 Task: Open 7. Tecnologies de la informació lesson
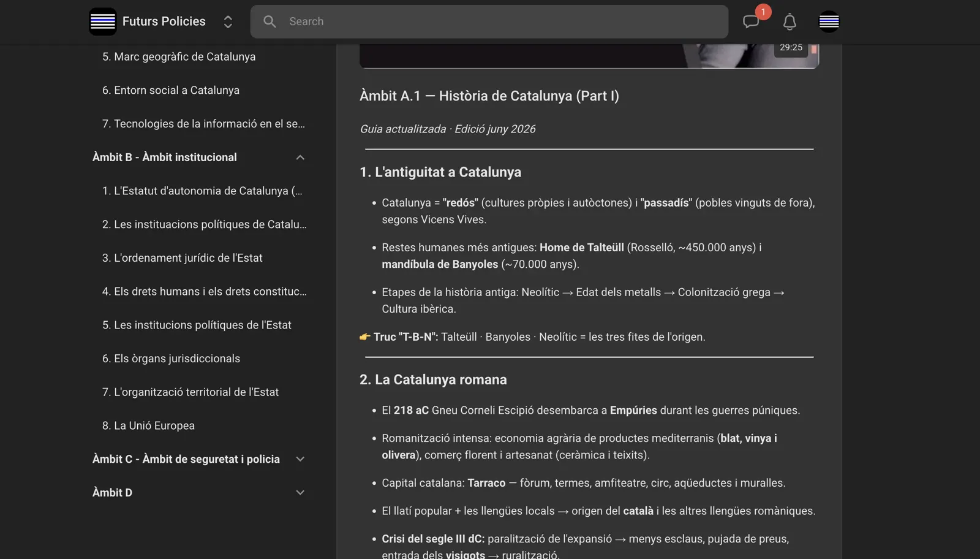coord(203,124)
